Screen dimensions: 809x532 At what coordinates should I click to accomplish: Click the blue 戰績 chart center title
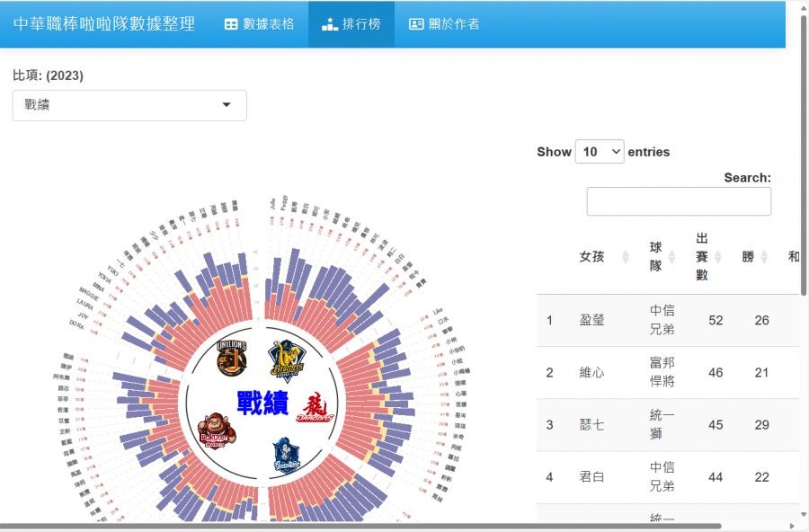point(262,403)
